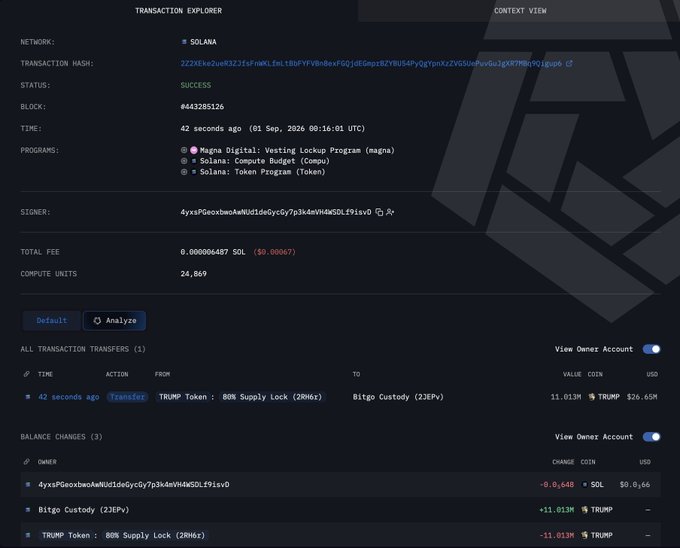
Task: Click the link icon in balance changes header
Action: [x=27, y=461]
